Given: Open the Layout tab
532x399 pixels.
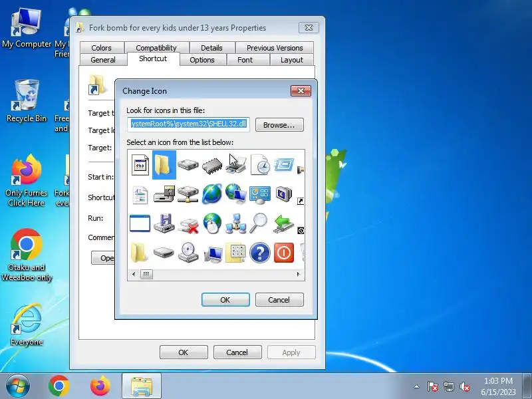Looking at the screenshot, I should tap(292, 60).
